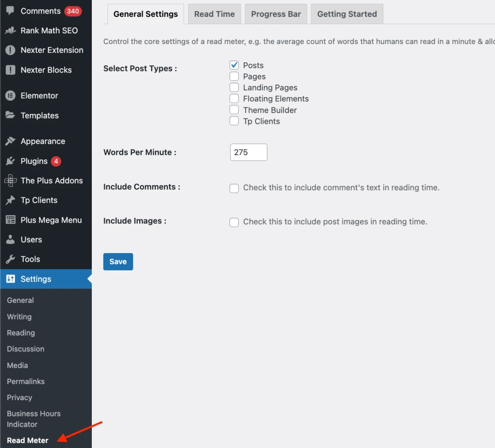The width and height of the screenshot is (495, 448).
Task: Click the Plugins plug icon
Action: click(10, 161)
